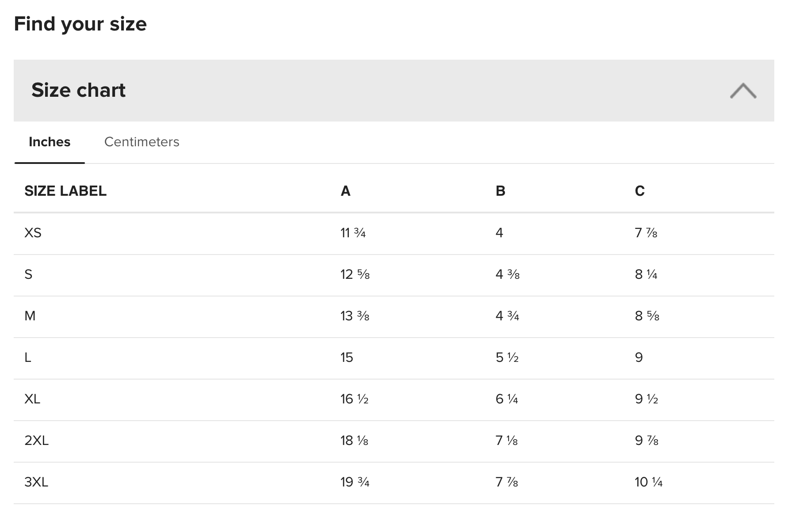Select the XL size row label
This screenshot has height=532, width=788.
(32, 399)
